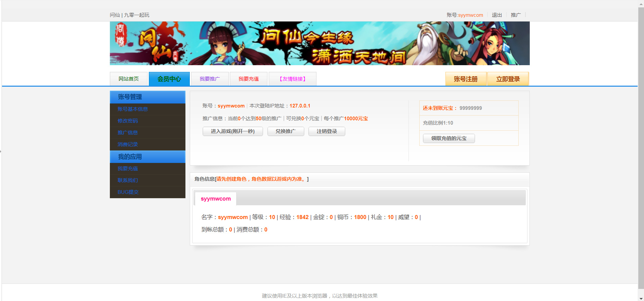Open the 网站首页 navigation tab
The image size is (644, 301).
pos(128,79)
